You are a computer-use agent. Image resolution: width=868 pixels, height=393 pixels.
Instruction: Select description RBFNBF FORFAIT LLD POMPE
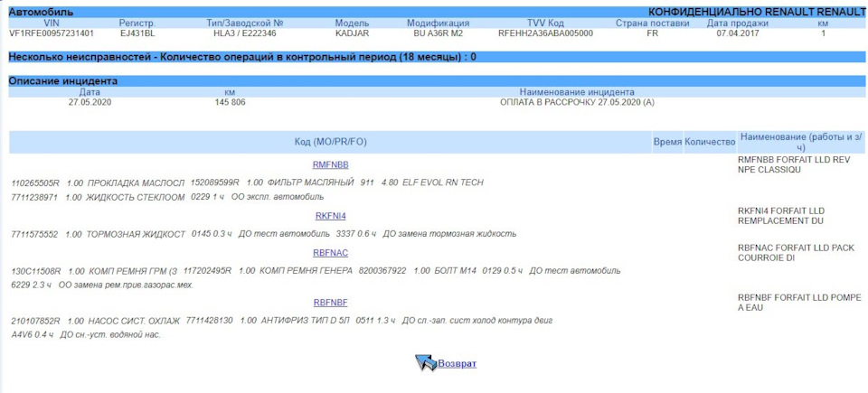[800, 298]
